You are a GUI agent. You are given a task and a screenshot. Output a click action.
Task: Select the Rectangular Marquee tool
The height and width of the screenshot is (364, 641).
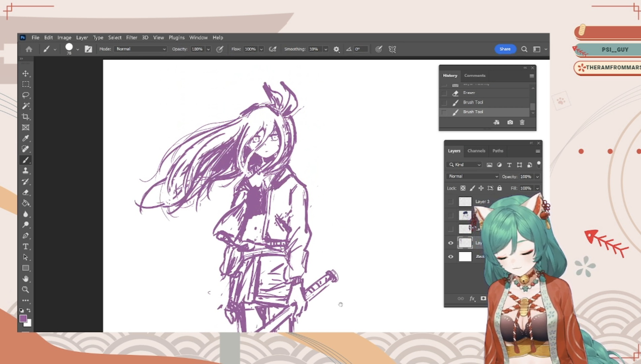pyautogui.click(x=26, y=84)
